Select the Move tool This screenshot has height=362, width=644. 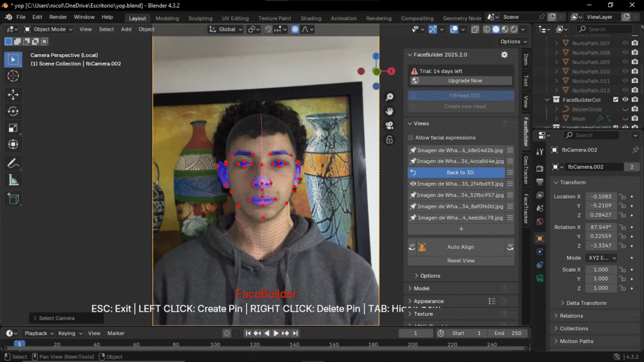(13, 94)
